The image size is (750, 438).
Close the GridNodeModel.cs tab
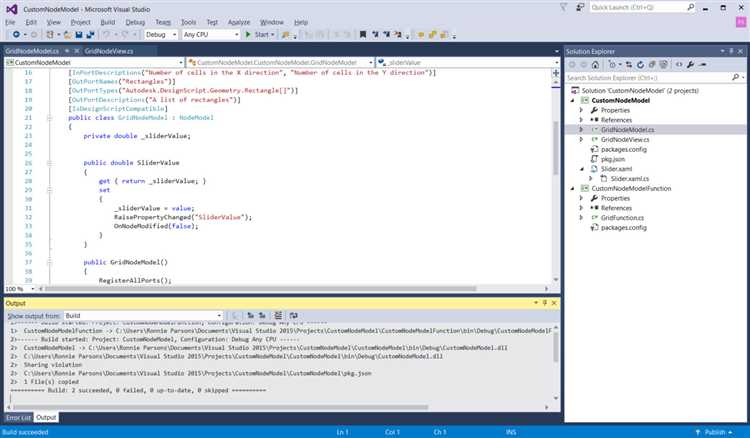[76, 51]
